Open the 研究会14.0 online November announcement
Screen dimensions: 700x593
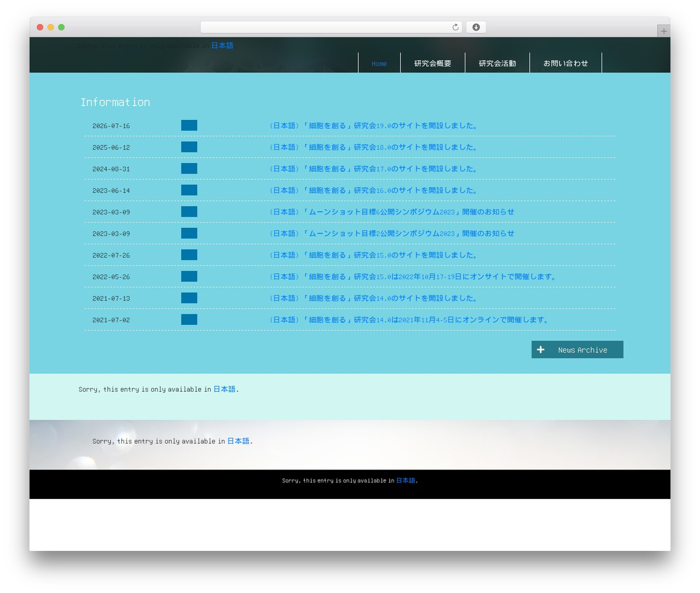(409, 320)
